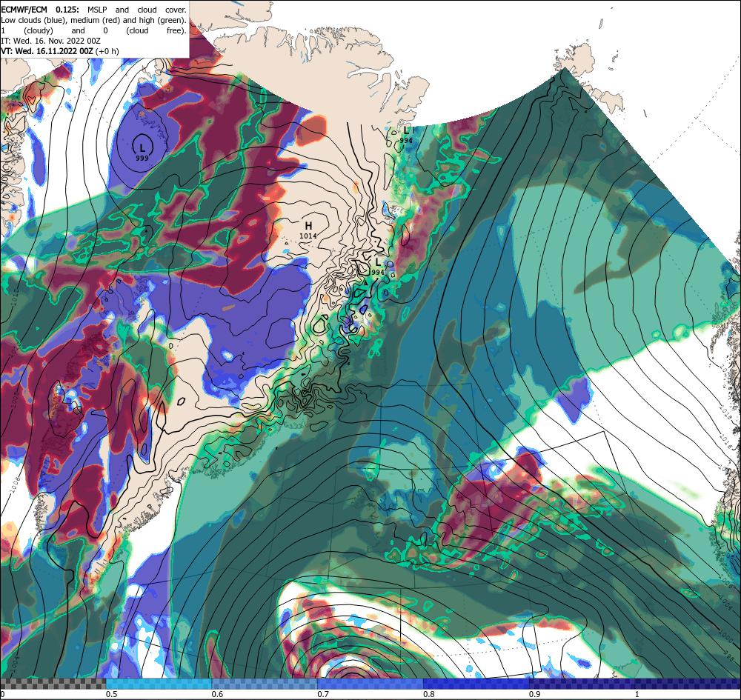Pick the dark blue 0.8–0.9 legend segment
The image size is (741, 700).
[x=476, y=684]
